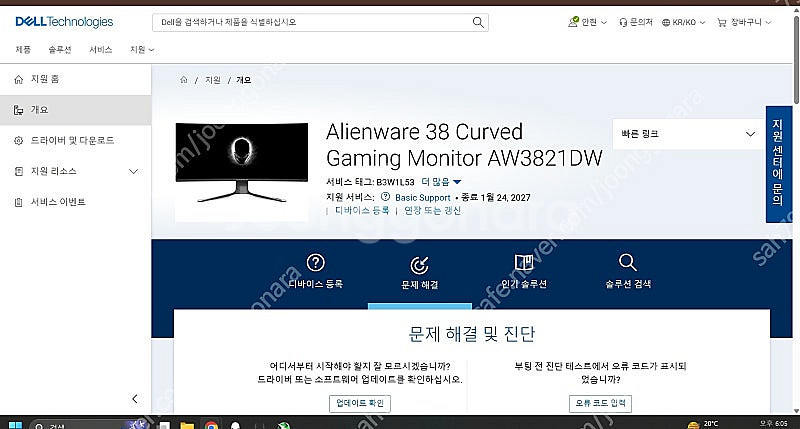
Task: Open the 장바구니 cart dropdown
Action: (744, 22)
